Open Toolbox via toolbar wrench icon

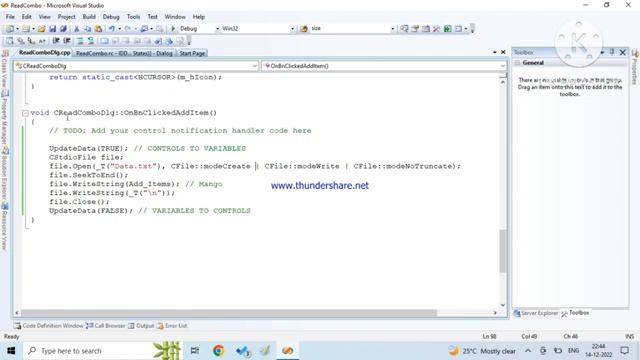click(437, 29)
